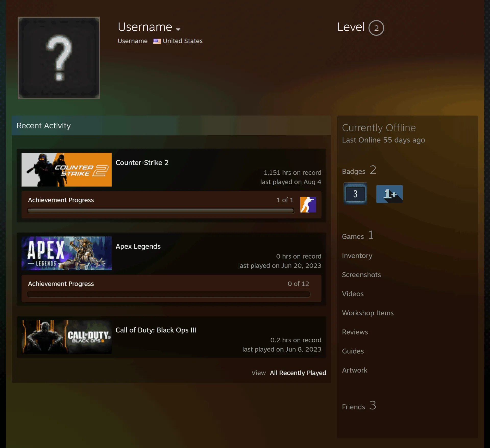
Task: Click the level 3 badge icon
Action: click(x=355, y=194)
